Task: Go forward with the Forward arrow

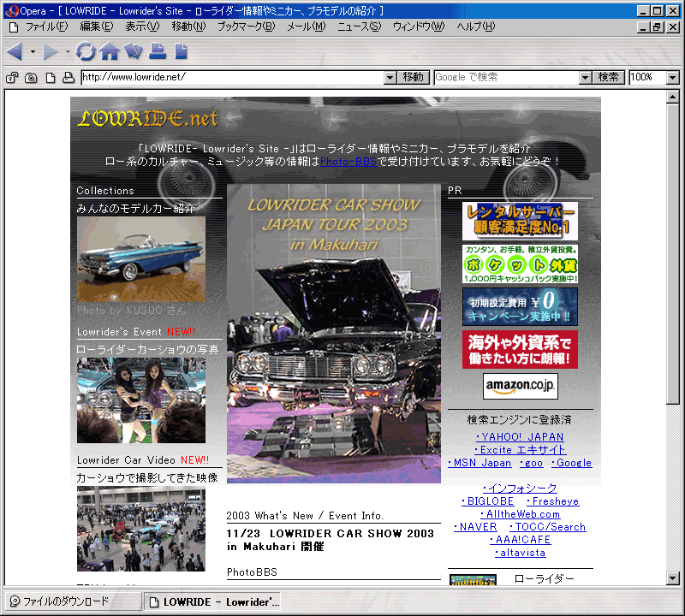Action: pos(51,51)
